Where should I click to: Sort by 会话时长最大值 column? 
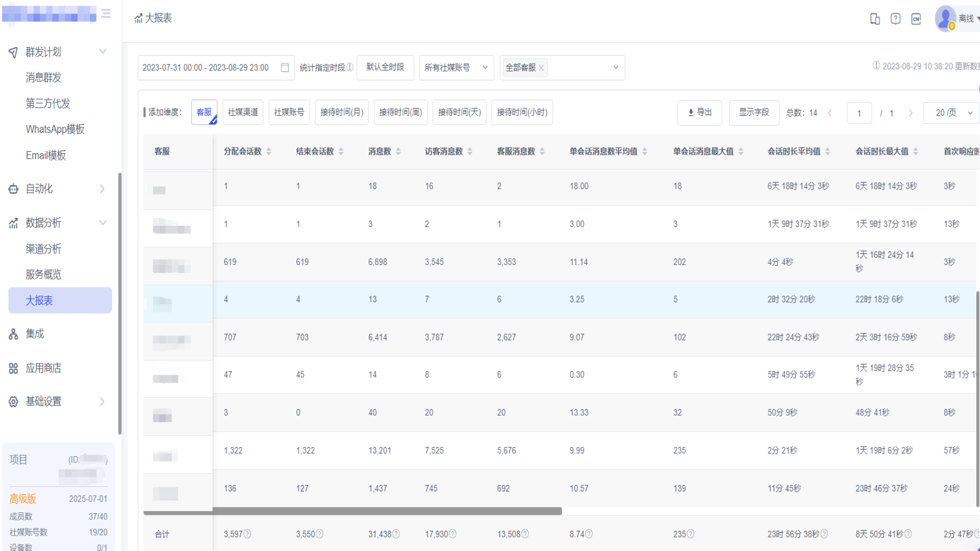pyautogui.click(x=916, y=151)
